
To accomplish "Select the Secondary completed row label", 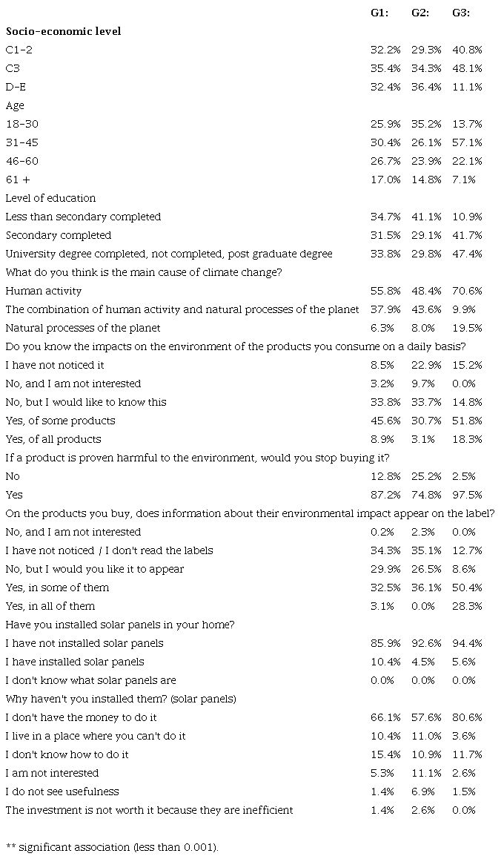I will (x=58, y=235).
